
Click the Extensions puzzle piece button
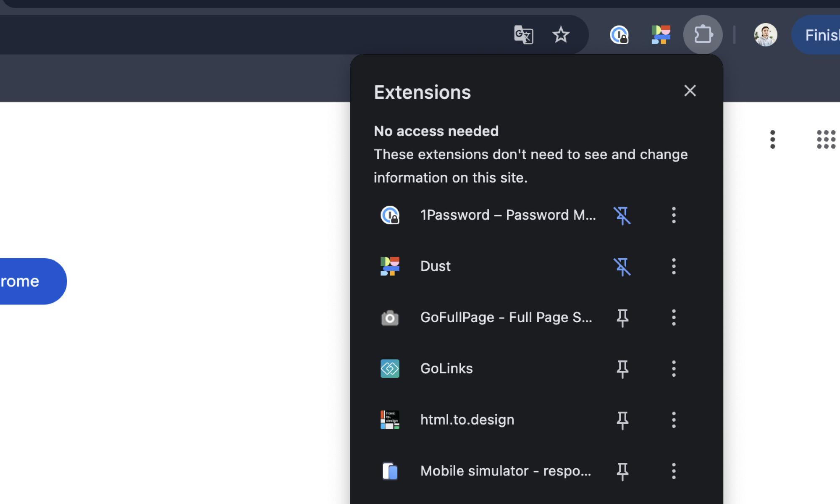coord(703,34)
